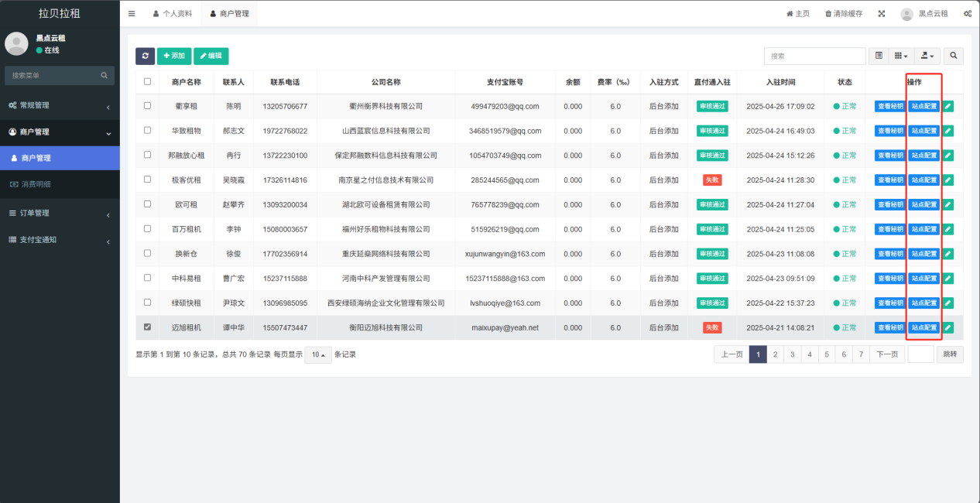Click 查看秘钥 for 衢享租

pos(890,107)
